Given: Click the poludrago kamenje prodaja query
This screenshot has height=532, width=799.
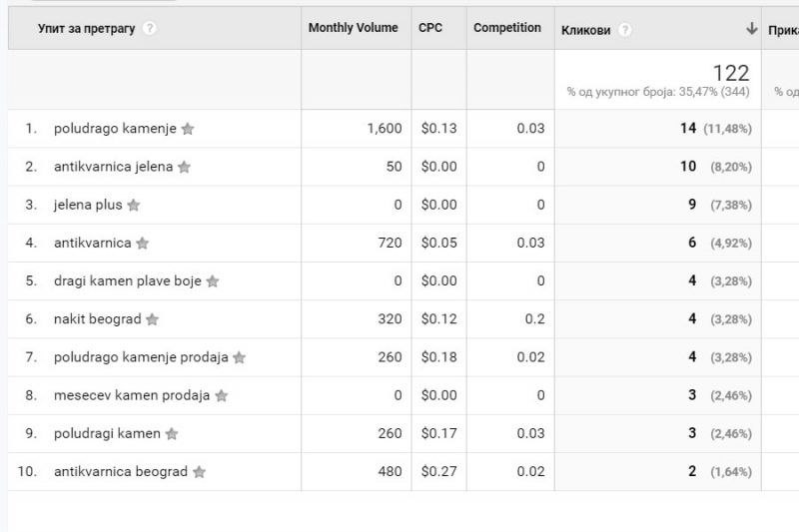Looking at the screenshot, I should tap(141, 357).
